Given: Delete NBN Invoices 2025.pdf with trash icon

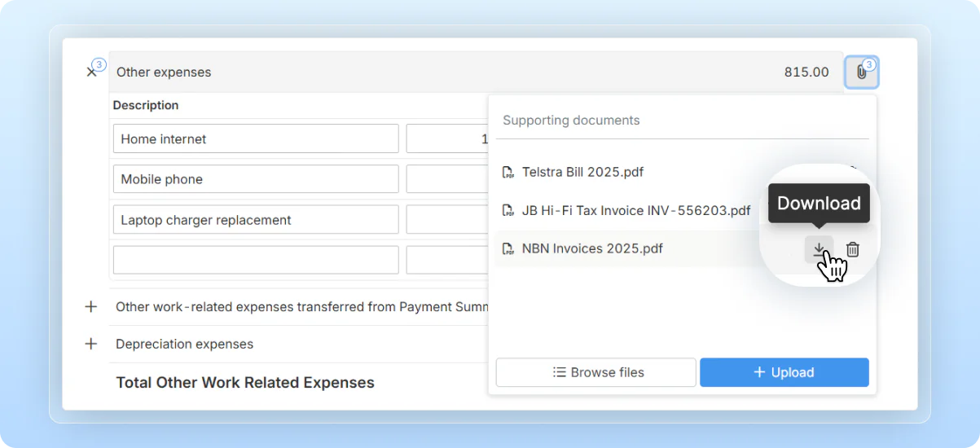Looking at the screenshot, I should tap(852, 249).
